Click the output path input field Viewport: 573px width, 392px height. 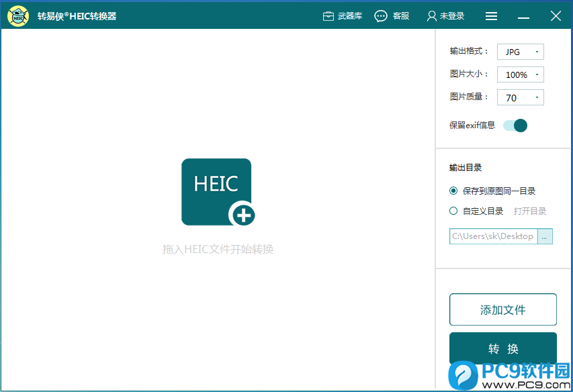point(493,236)
